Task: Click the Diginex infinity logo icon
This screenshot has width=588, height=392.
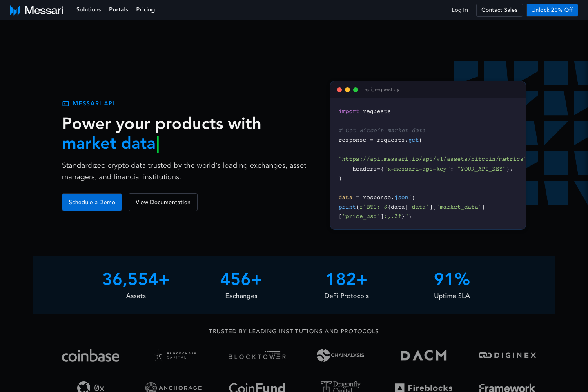Action: tap(484, 355)
